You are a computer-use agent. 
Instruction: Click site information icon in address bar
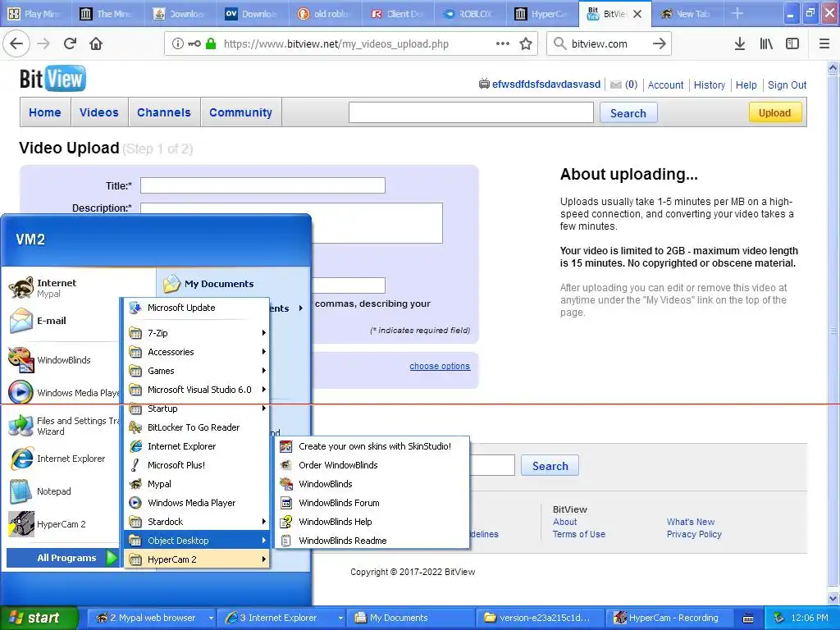177,44
